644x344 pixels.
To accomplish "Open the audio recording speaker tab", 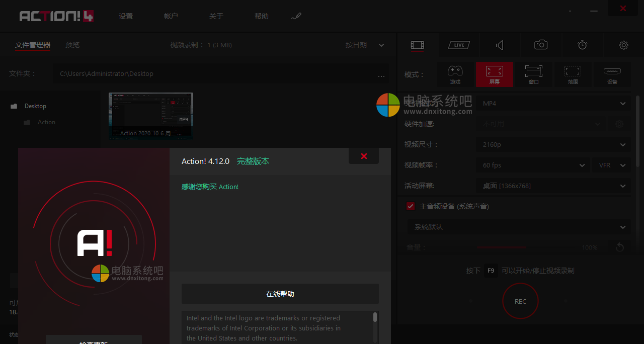I will click(500, 45).
